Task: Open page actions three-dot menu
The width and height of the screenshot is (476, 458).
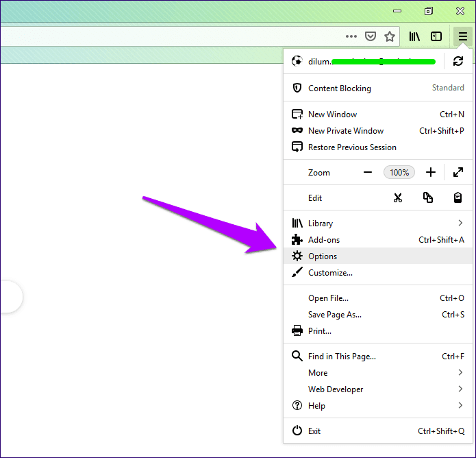Action: click(351, 36)
